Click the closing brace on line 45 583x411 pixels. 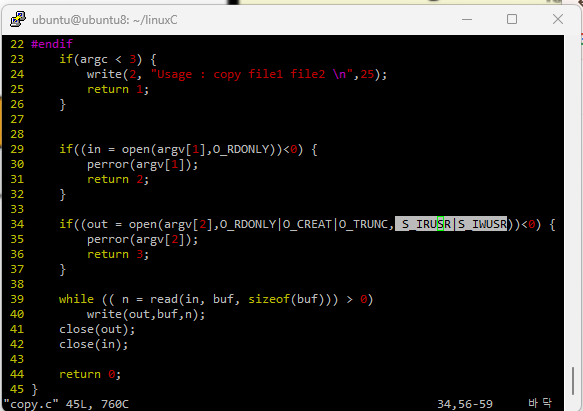[x=35, y=389]
